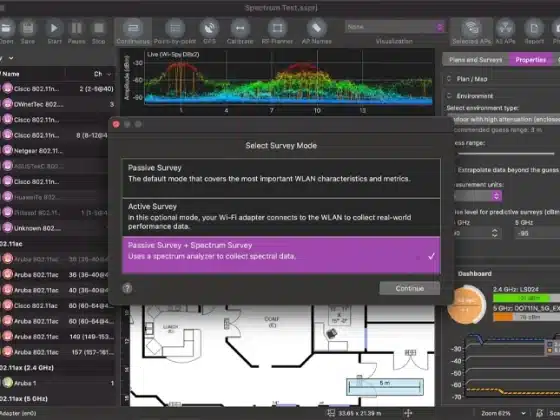Click the Report toolbar icon

(534, 28)
